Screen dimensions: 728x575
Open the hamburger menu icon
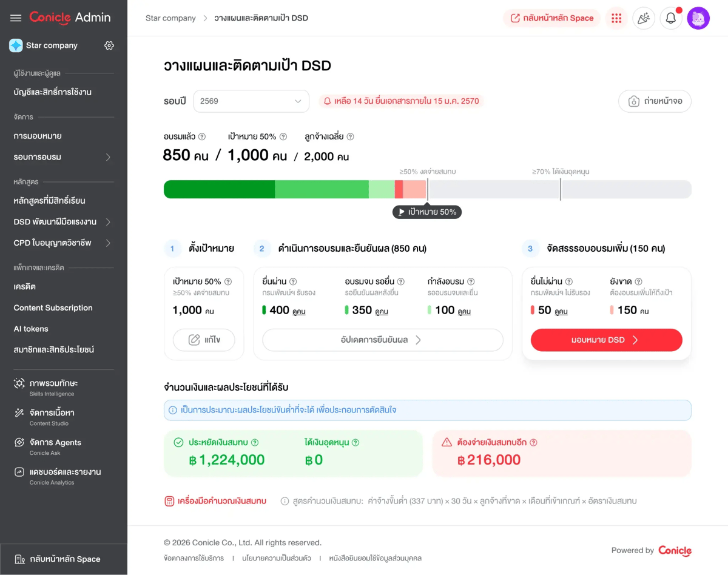pyautogui.click(x=16, y=18)
